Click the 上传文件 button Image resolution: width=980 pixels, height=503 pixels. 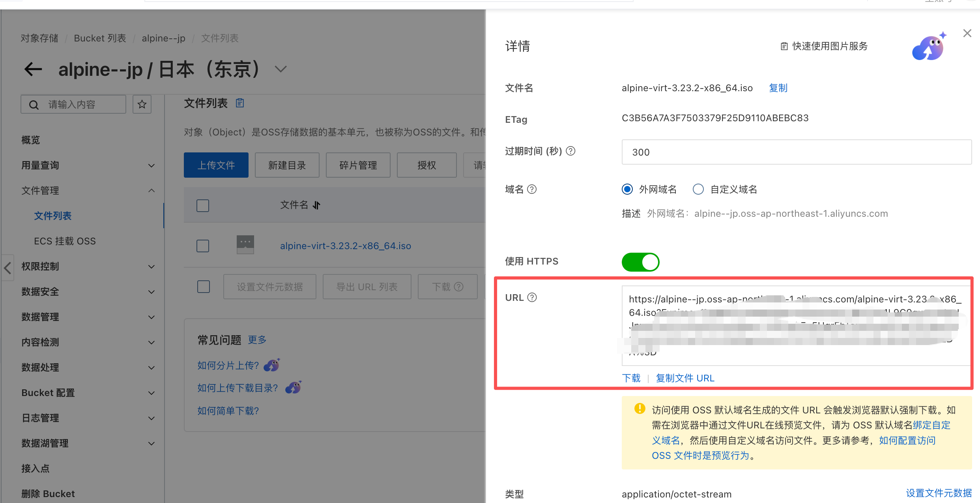pyautogui.click(x=216, y=165)
